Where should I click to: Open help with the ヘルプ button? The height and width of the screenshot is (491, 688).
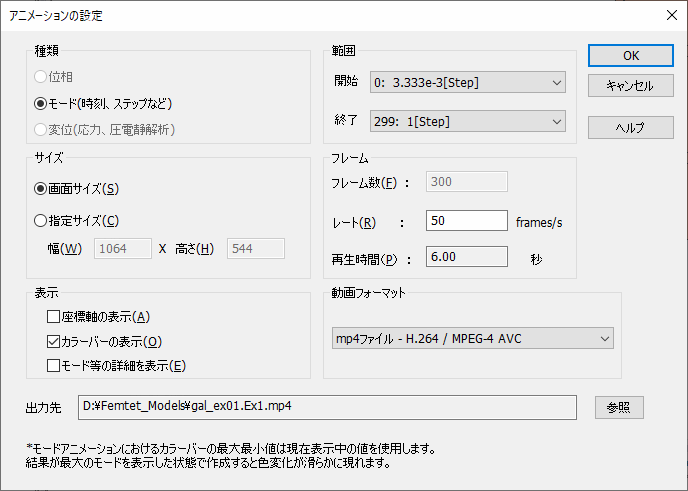click(x=630, y=127)
